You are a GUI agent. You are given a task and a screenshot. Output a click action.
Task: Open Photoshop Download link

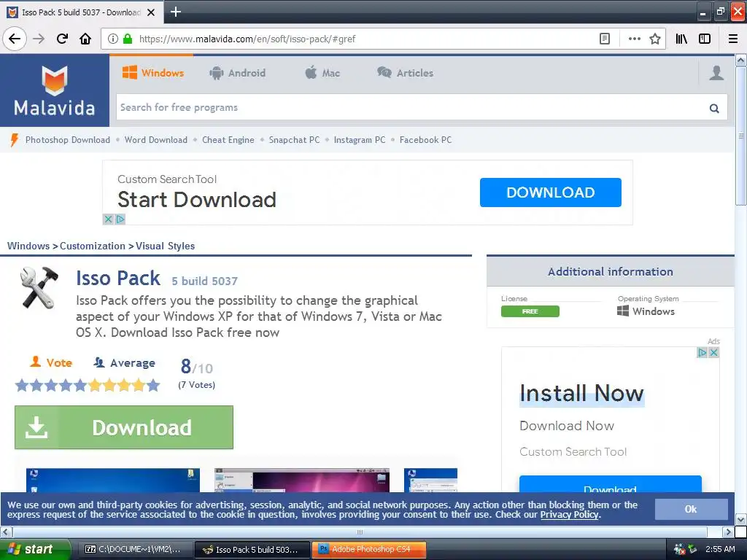(x=68, y=139)
